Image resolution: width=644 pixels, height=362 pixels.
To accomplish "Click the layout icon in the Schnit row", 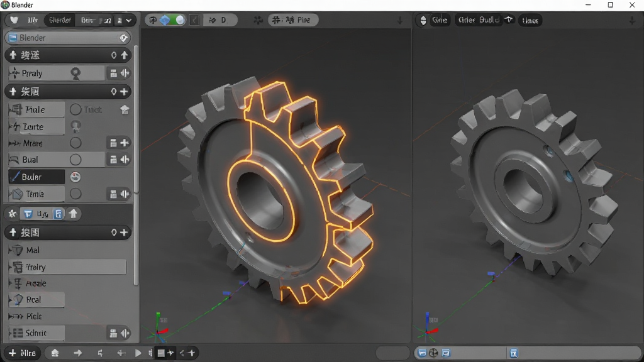I will (x=113, y=333).
